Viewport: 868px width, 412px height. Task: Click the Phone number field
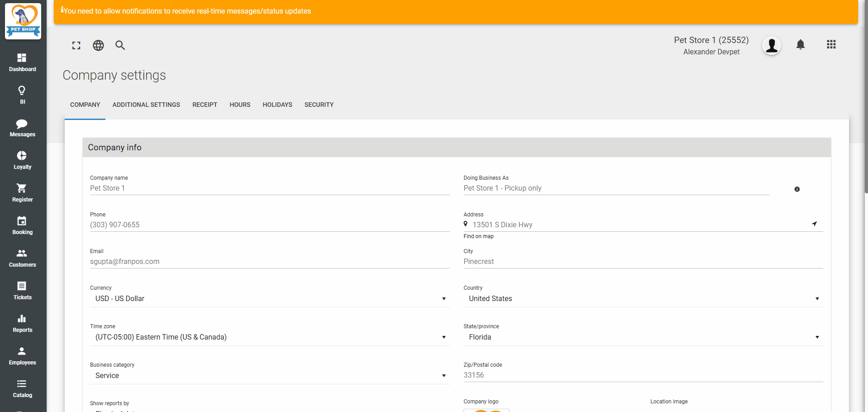[270, 225]
